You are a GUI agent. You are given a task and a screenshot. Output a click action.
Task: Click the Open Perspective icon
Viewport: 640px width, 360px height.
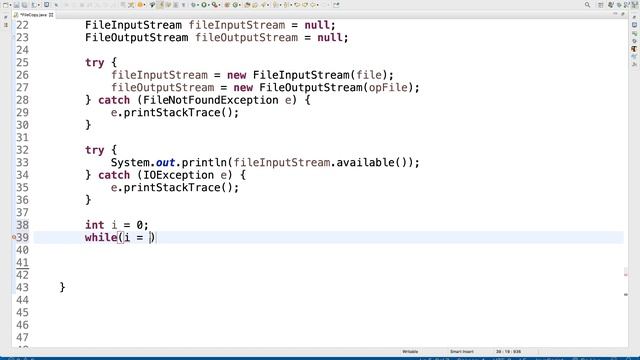click(601, 5)
